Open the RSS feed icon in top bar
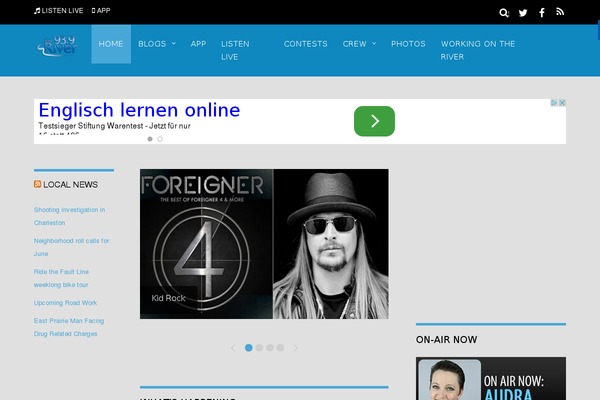The width and height of the screenshot is (600, 400). point(560,12)
